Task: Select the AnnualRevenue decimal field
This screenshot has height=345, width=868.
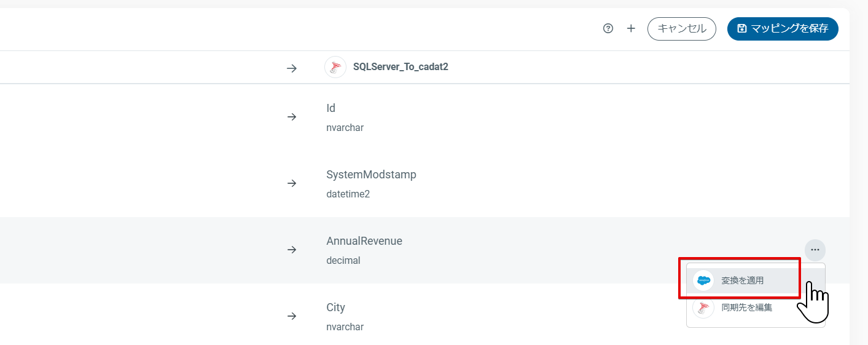Action: (x=364, y=250)
